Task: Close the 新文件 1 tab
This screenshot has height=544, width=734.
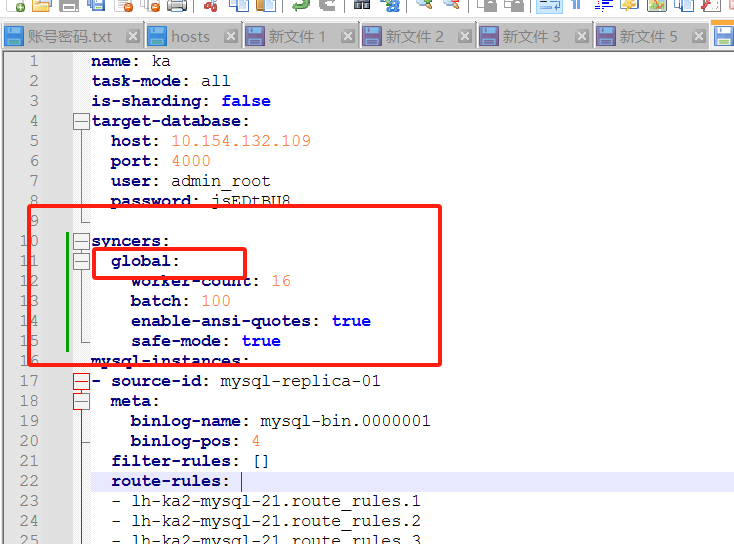Action: coord(348,36)
